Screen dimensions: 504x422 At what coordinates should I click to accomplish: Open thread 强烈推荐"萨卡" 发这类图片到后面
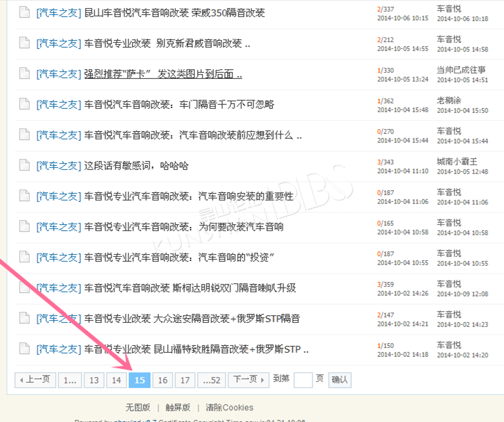[163, 73]
